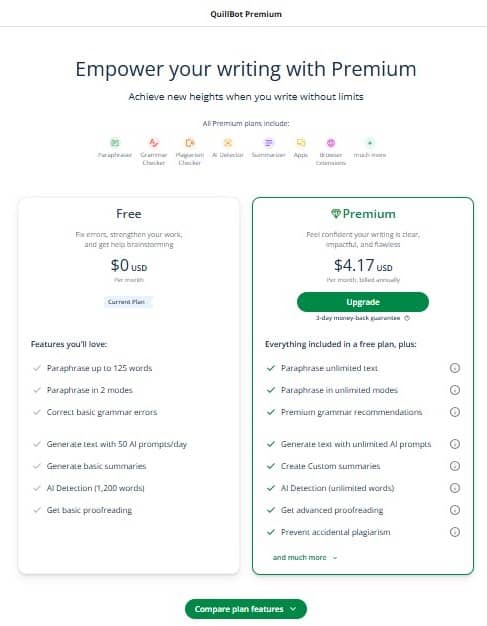View info for AI Detection unlimited words
487x626 pixels.
(x=455, y=488)
